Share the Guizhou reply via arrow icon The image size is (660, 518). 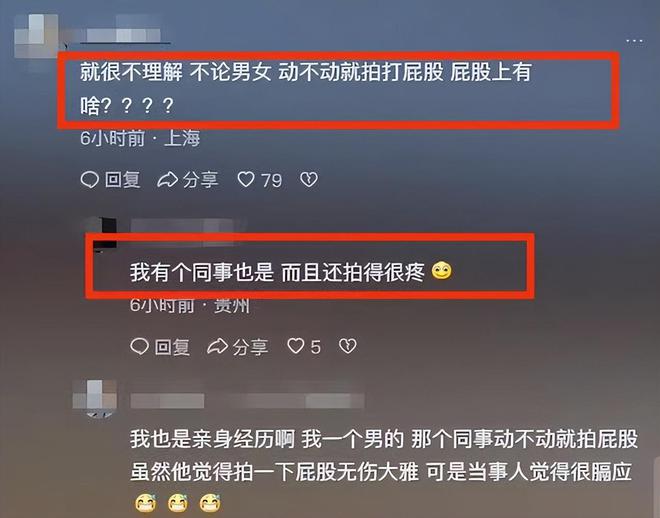tap(218, 346)
